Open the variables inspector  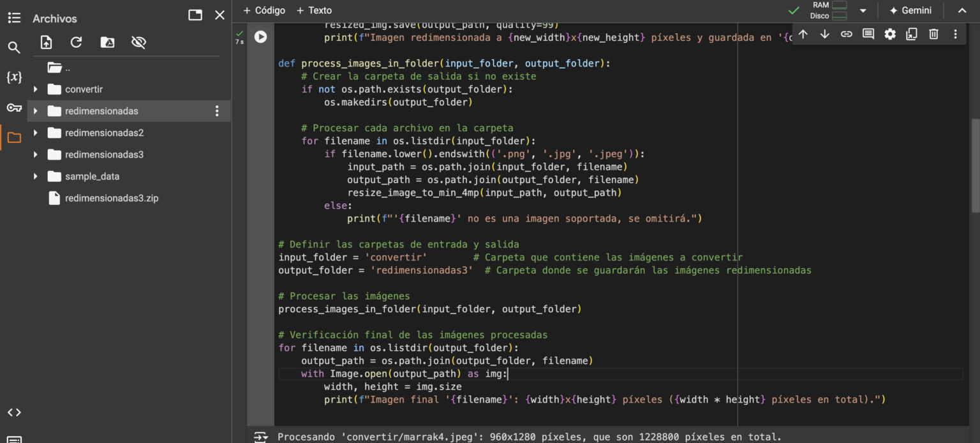14,77
